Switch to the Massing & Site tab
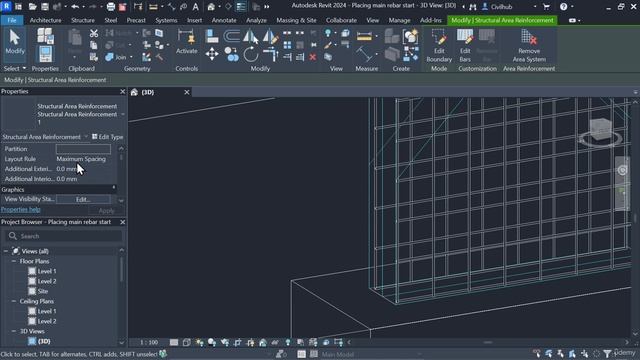This screenshot has width=640, height=360. [296, 20]
